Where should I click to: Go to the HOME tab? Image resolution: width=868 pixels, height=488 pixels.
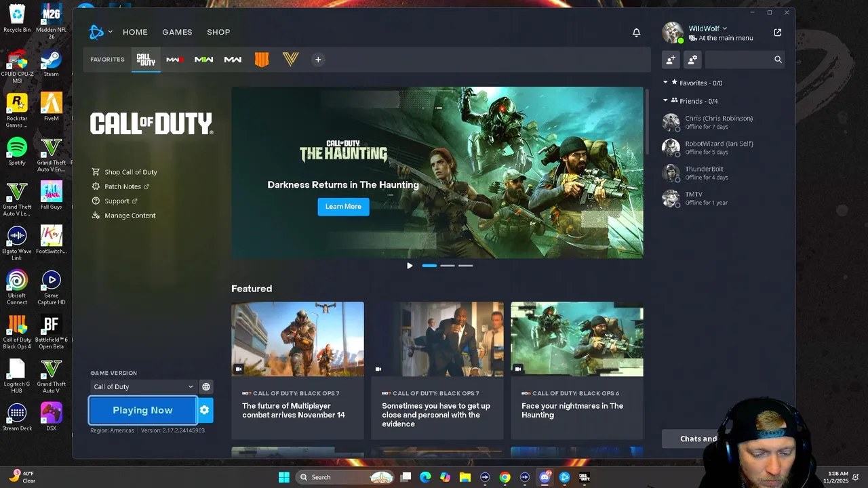pos(135,32)
